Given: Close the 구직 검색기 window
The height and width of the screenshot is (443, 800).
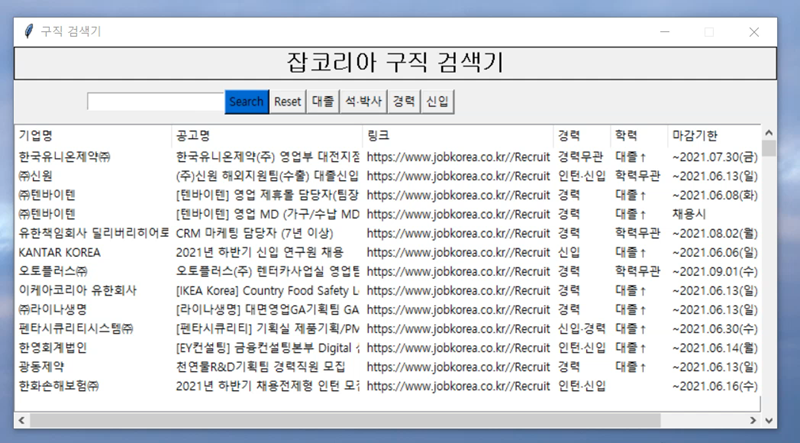Looking at the screenshot, I should tap(754, 32).
